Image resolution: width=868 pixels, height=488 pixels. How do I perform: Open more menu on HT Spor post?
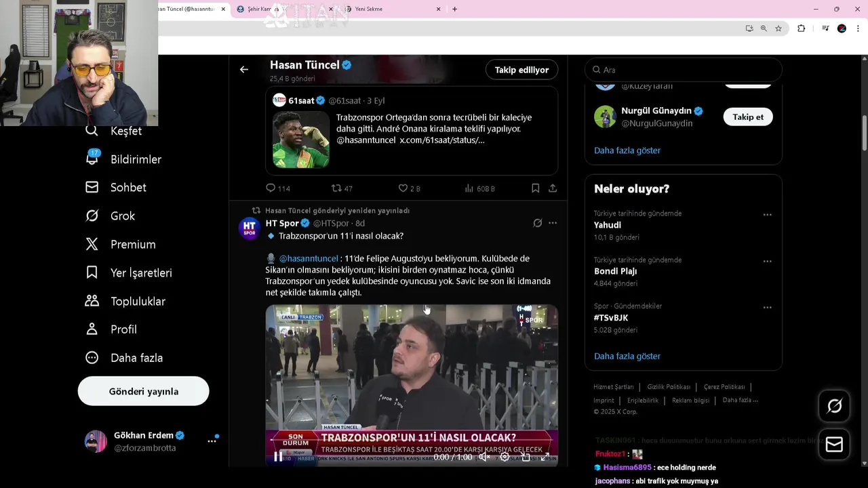coord(553,223)
